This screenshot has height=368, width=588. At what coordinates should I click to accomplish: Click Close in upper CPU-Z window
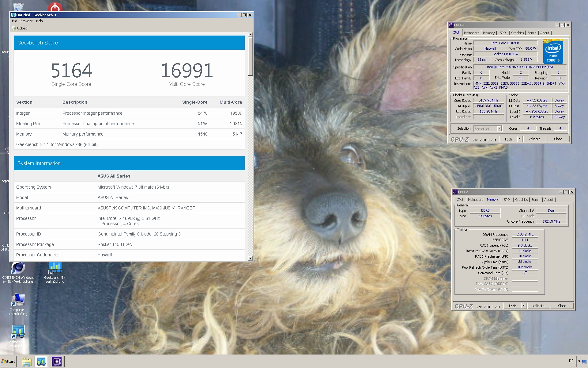[x=558, y=139]
